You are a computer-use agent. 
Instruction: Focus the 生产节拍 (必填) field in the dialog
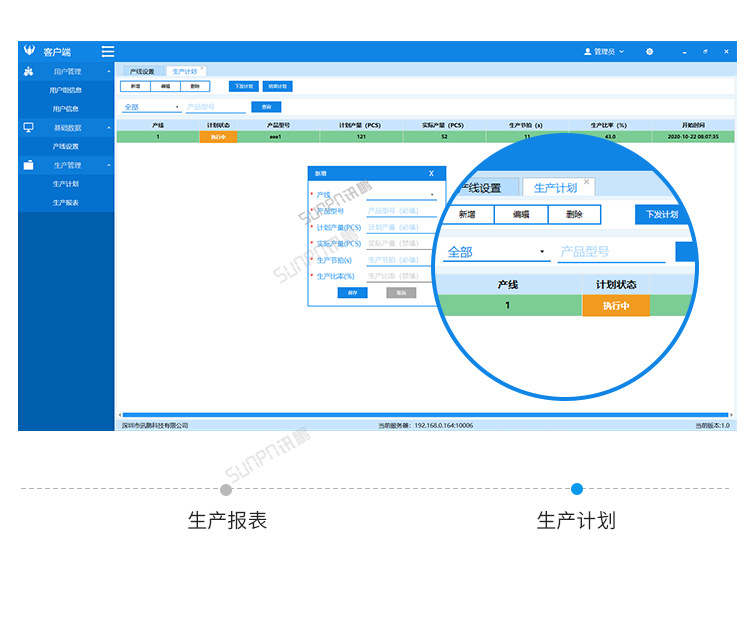(401, 260)
